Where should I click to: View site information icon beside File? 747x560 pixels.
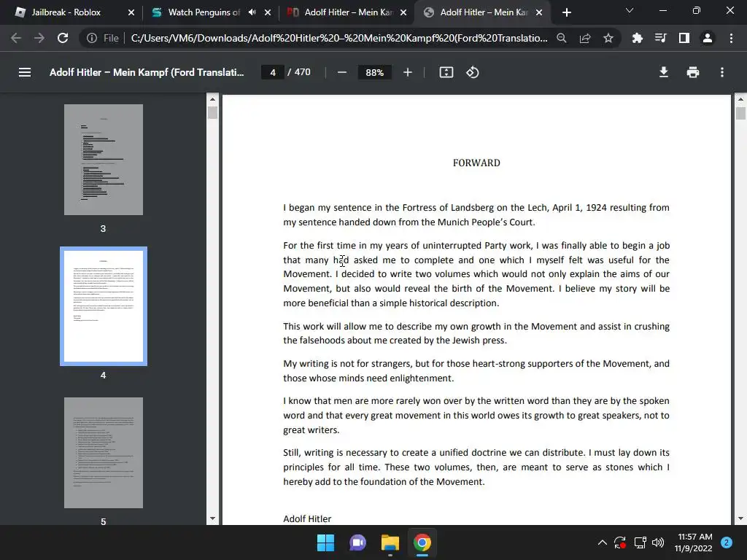[x=92, y=38]
